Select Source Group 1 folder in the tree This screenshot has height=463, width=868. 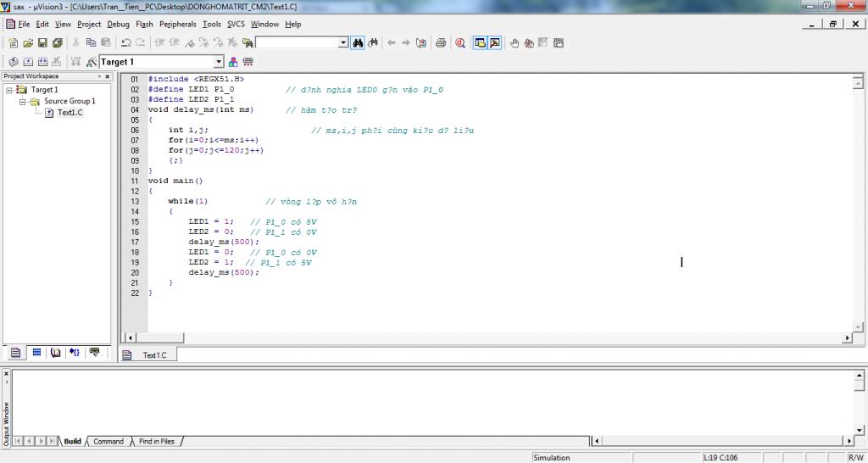point(70,101)
